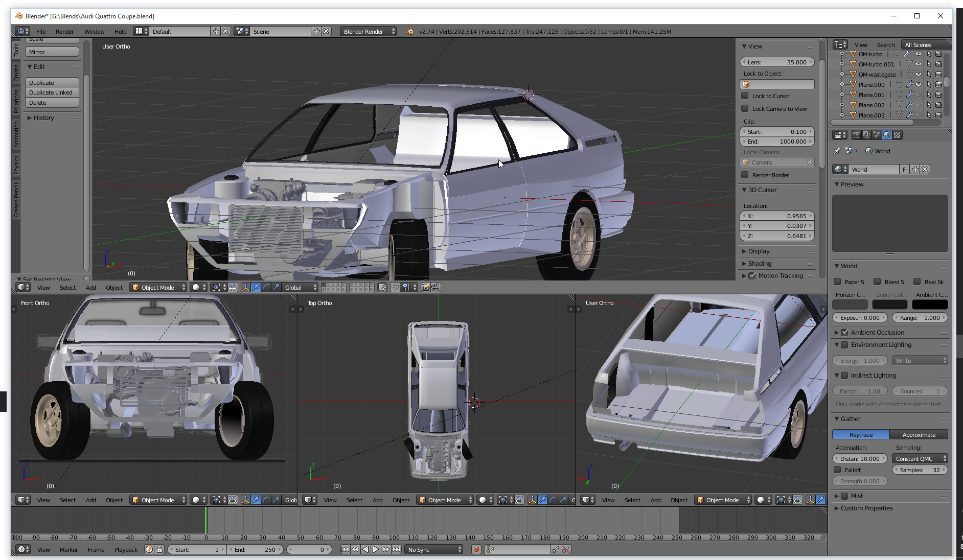Open the Scene properties tab
The height and width of the screenshot is (560, 963).
(x=877, y=135)
